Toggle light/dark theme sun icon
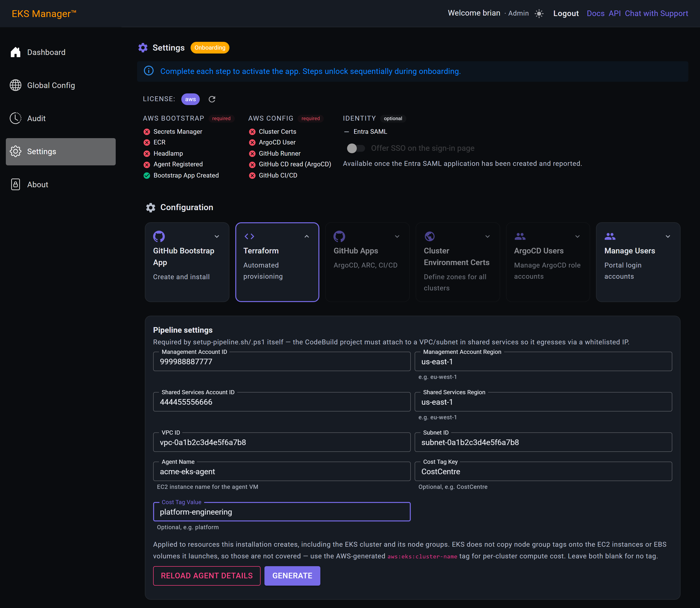Image resolution: width=700 pixels, height=608 pixels. 539,14
